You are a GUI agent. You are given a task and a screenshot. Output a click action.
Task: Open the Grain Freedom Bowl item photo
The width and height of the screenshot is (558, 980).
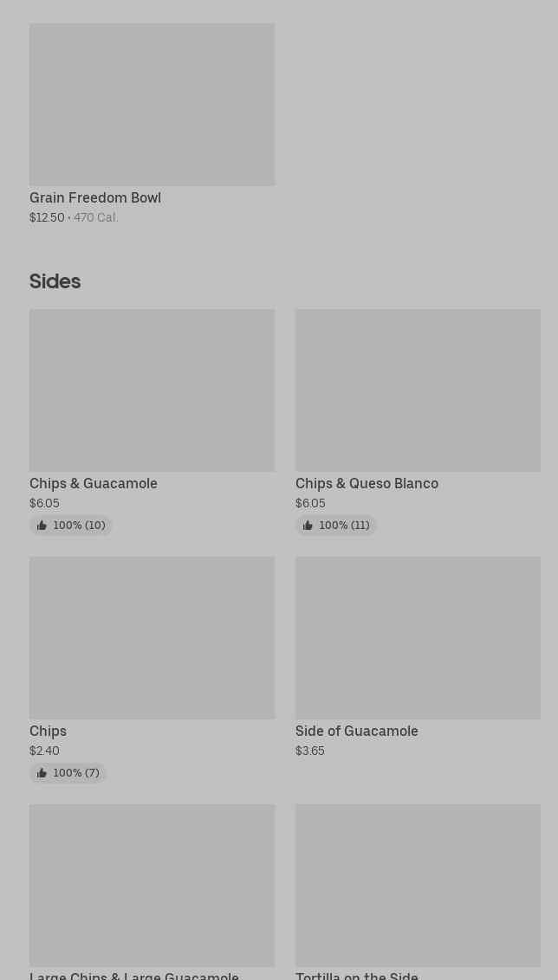(152, 105)
